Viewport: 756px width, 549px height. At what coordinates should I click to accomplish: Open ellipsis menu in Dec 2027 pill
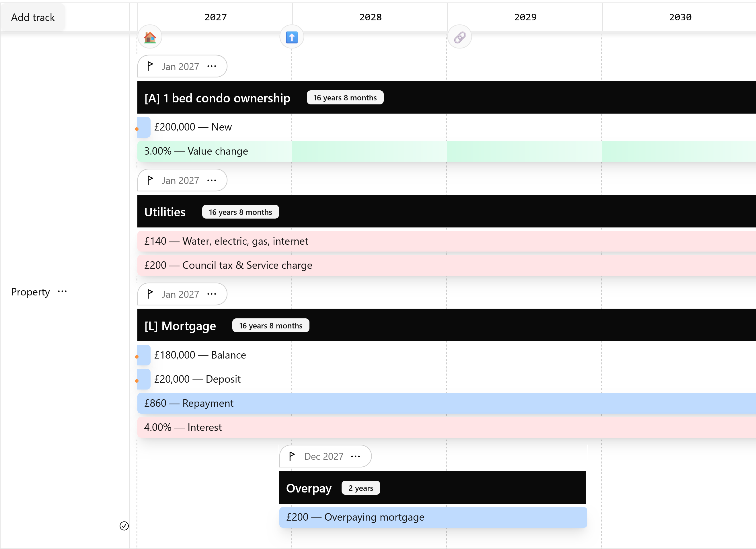[x=356, y=456]
